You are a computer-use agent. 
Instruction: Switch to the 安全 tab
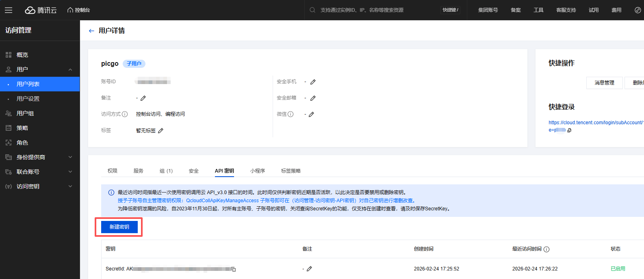[x=194, y=171]
